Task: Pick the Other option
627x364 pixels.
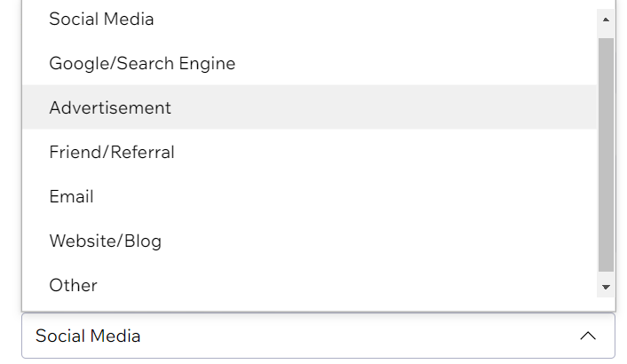Action: pos(74,285)
